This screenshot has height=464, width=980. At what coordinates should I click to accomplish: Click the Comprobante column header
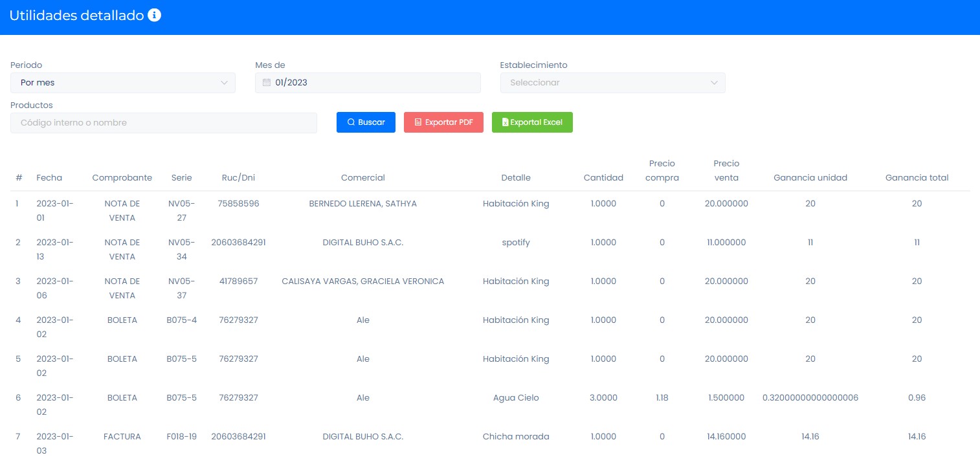pyautogui.click(x=122, y=178)
